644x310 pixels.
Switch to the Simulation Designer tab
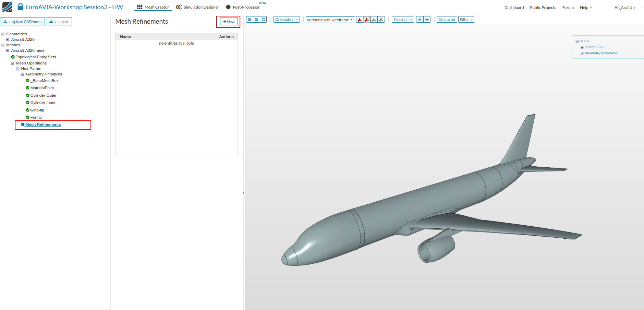point(197,7)
